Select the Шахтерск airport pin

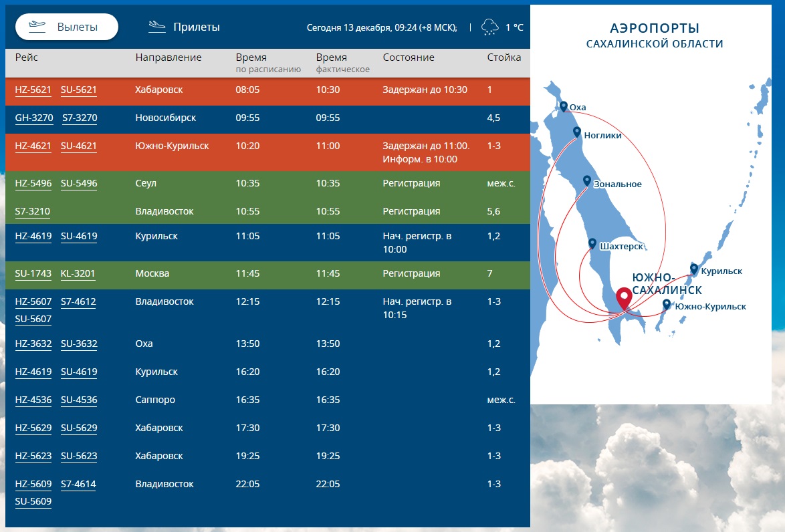[592, 243]
